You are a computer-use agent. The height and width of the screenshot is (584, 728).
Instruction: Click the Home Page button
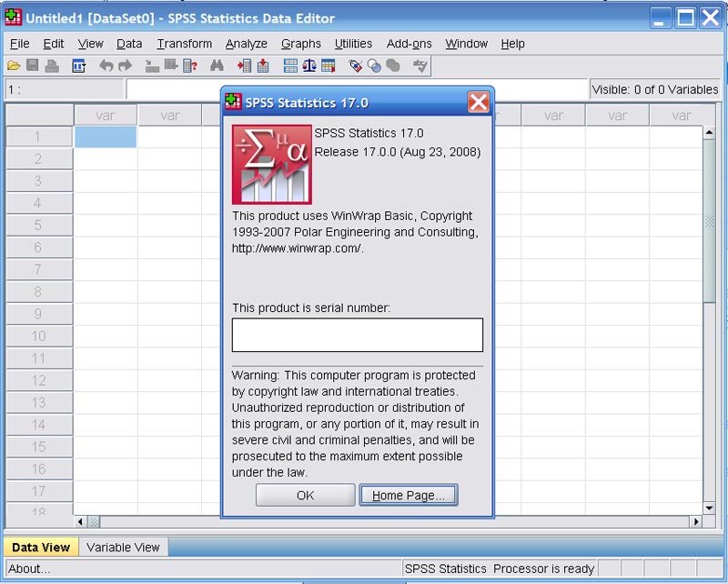[408, 495]
